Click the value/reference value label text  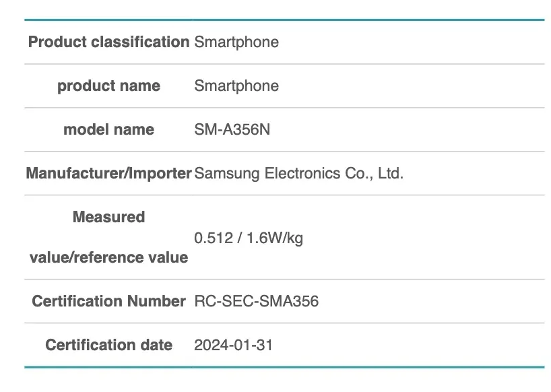point(108,257)
